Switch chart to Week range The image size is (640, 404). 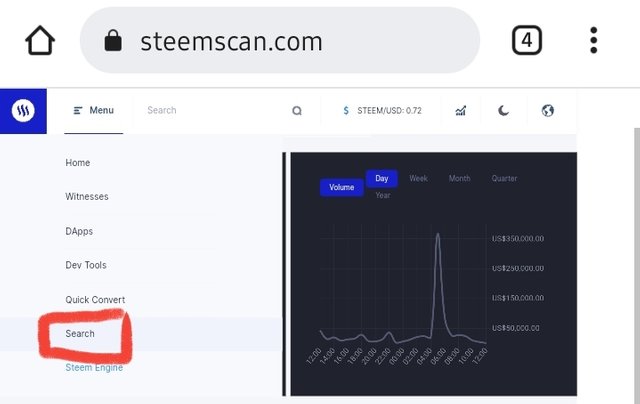[418, 178]
